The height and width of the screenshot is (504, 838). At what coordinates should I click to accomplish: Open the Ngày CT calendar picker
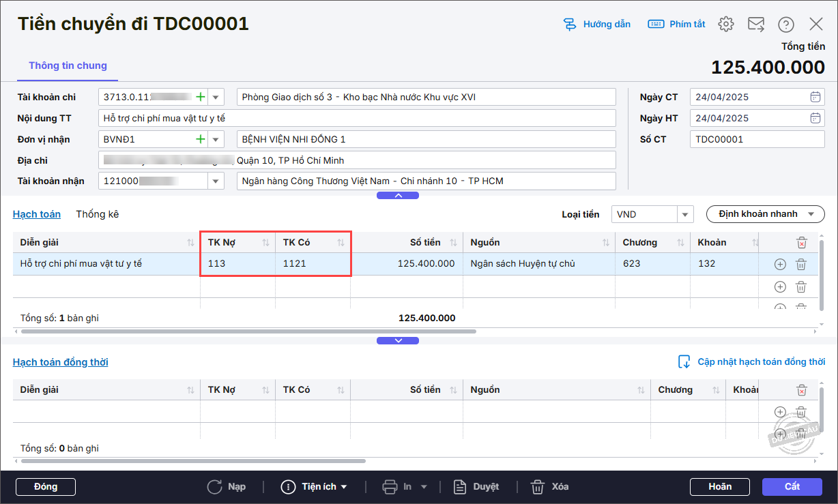(815, 97)
